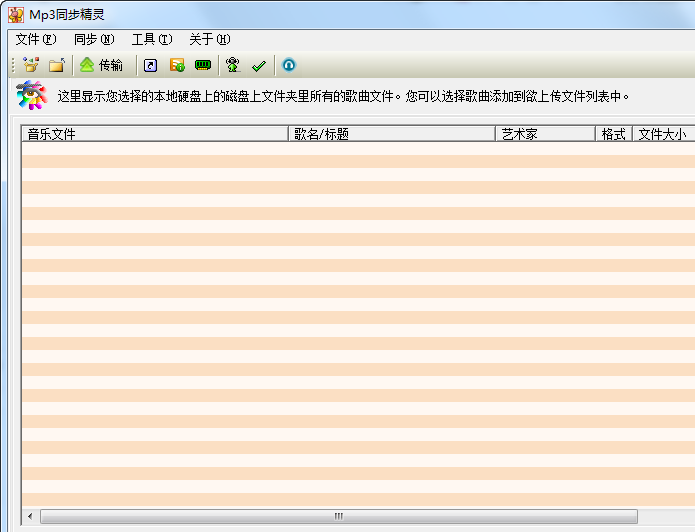695x532 pixels.
Task: Click the green figure with headphones icon
Action: pos(233,65)
